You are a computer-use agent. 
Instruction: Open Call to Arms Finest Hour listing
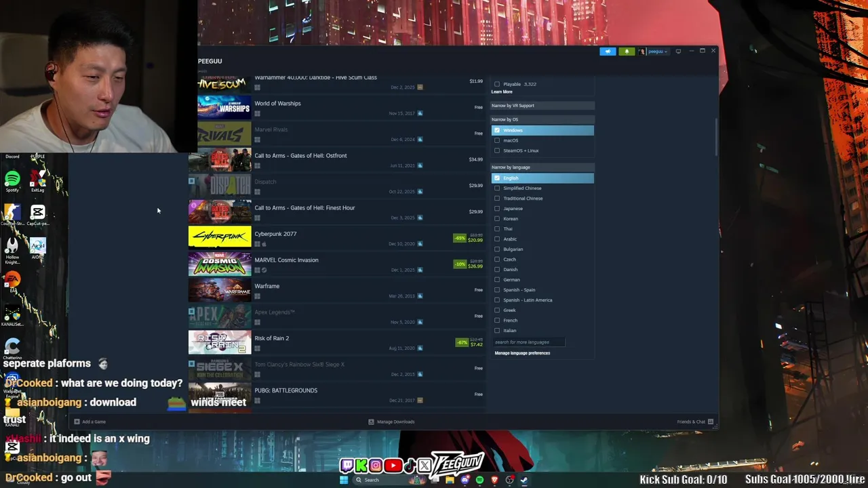[337, 211]
